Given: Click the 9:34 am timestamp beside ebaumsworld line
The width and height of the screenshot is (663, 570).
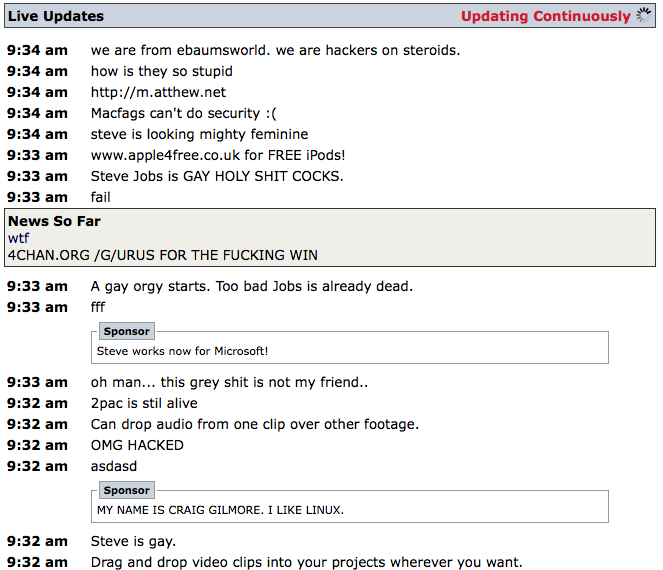Looking at the screenshot, I should pyautogui.click(x=37, y=50).
